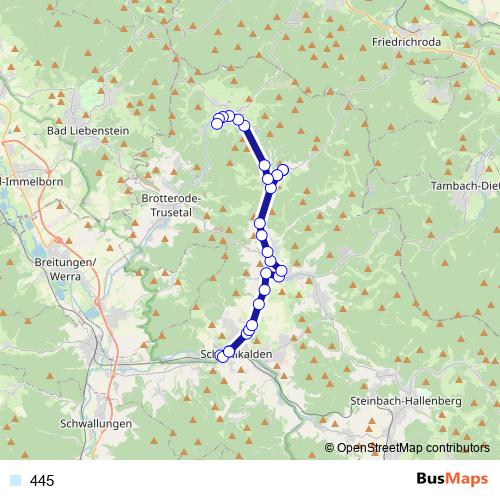The image size is (500, 500).
Task: Select the northwesternmost bus stop marker
Action: click(x=217, y=124)
